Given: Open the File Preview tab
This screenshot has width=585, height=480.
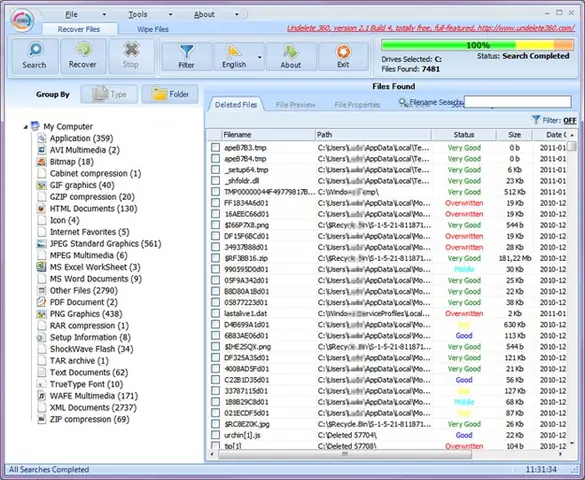Looking at the screenshot, I should pos(295,105).
